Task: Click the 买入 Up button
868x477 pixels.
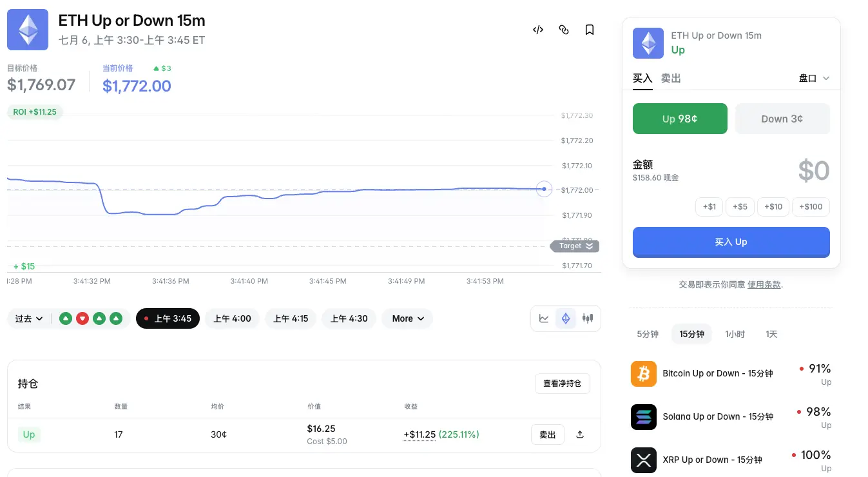Action: (731, 242)
